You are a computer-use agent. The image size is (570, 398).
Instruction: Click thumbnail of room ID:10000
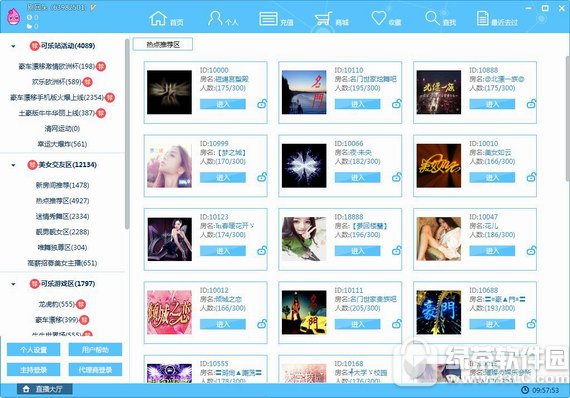[169, 92]
